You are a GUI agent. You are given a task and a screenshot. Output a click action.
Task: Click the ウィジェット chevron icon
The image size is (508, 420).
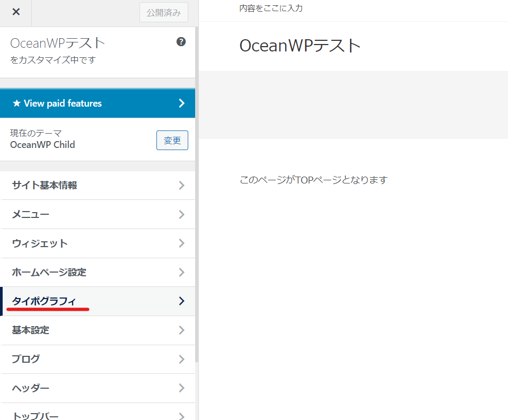(182, 243)
